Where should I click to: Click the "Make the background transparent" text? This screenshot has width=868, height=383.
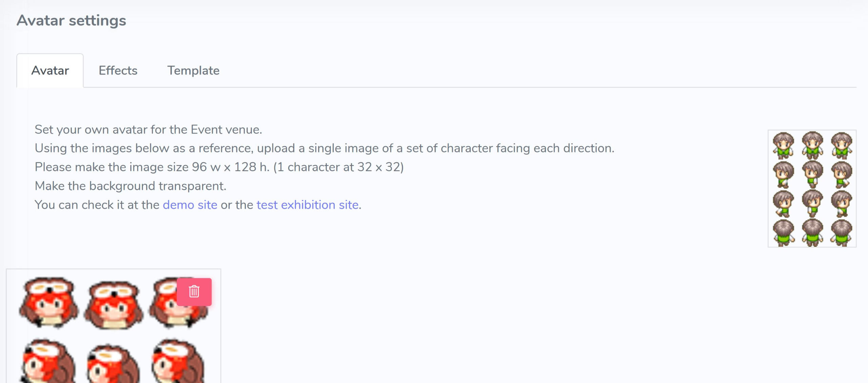tap(130, 186)
